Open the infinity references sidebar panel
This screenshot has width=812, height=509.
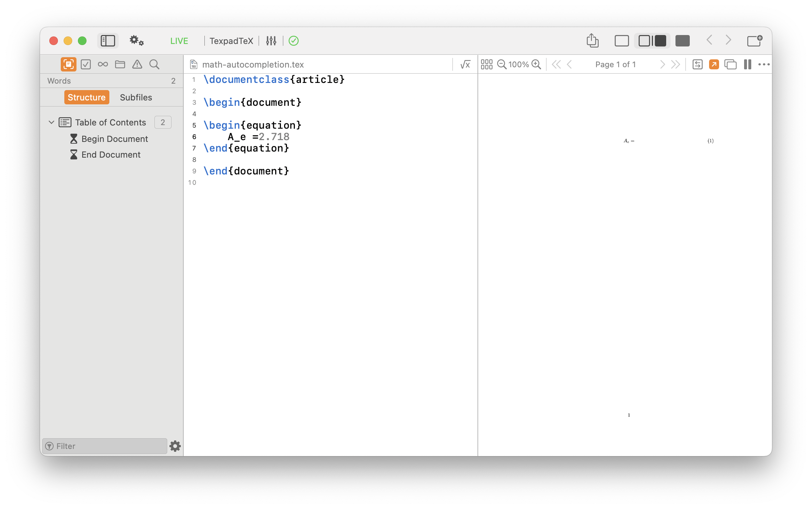pyautogui.click(x=103, y=64)
